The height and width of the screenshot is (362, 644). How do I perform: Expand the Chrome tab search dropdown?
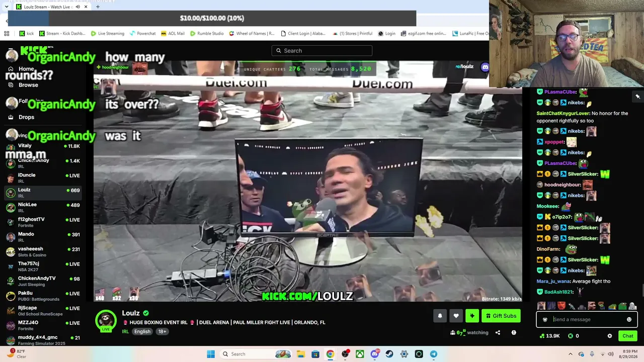click(x=6, y=7)
